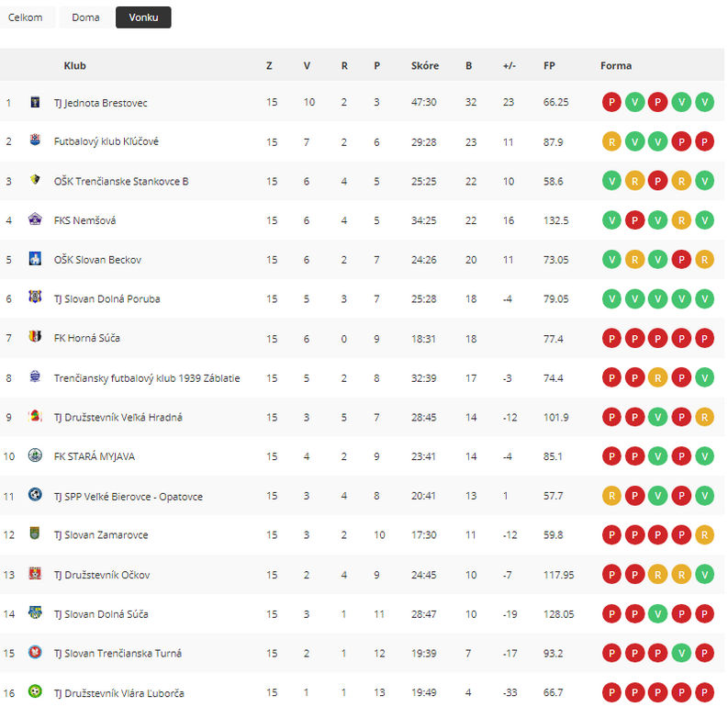Click TJ Družstevník Vlára Ľuborča green logo
This screenshot has width=728, height=718.
coord(35,691)
